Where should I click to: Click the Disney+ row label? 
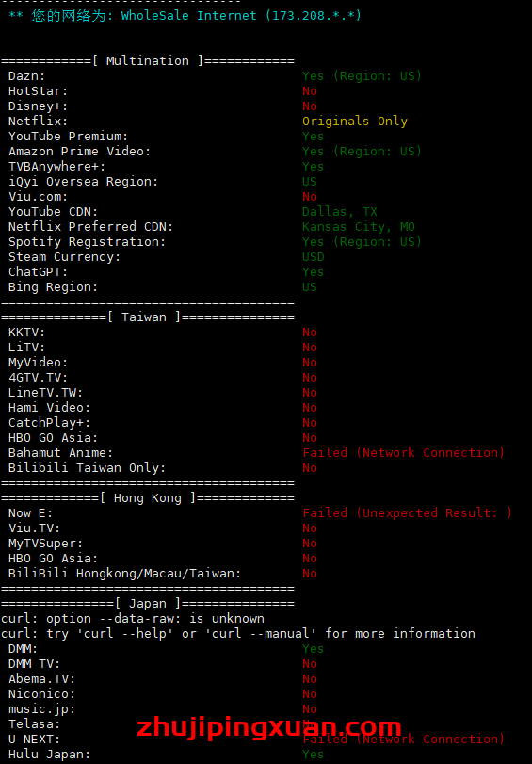39,106
